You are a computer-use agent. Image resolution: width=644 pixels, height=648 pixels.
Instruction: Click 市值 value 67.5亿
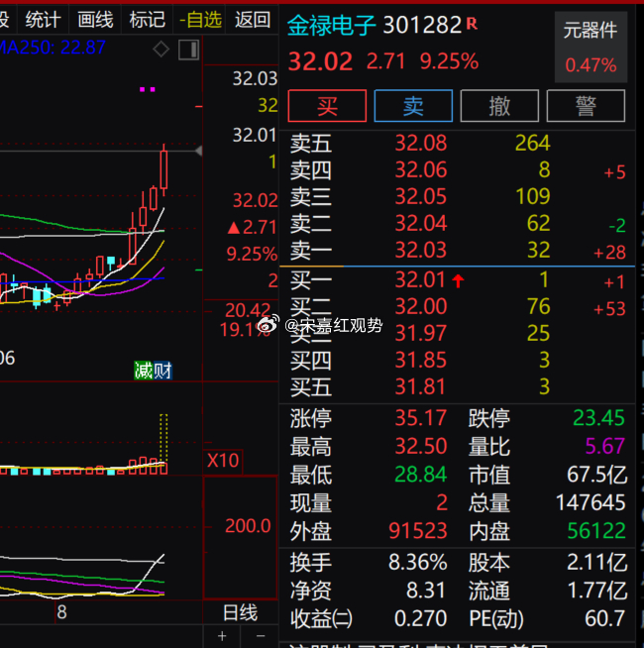click(x=596, y=475)
